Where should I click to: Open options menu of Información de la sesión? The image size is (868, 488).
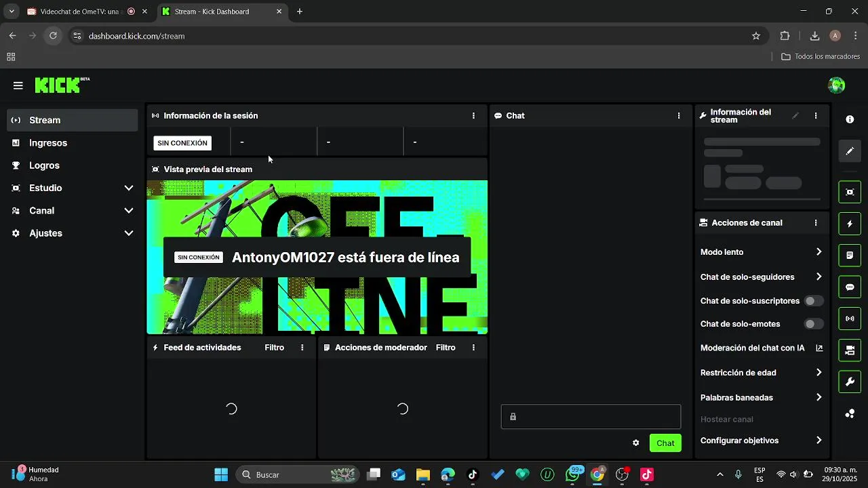pos(473,116)
